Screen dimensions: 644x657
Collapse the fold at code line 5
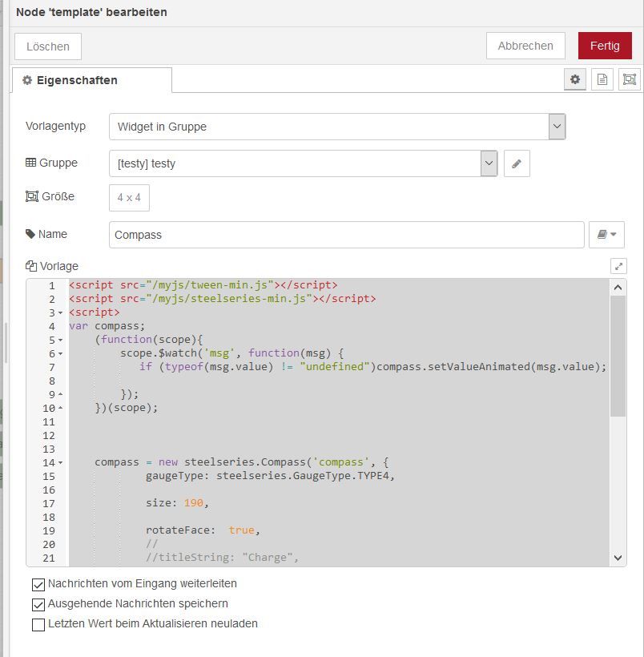[60, 341]
